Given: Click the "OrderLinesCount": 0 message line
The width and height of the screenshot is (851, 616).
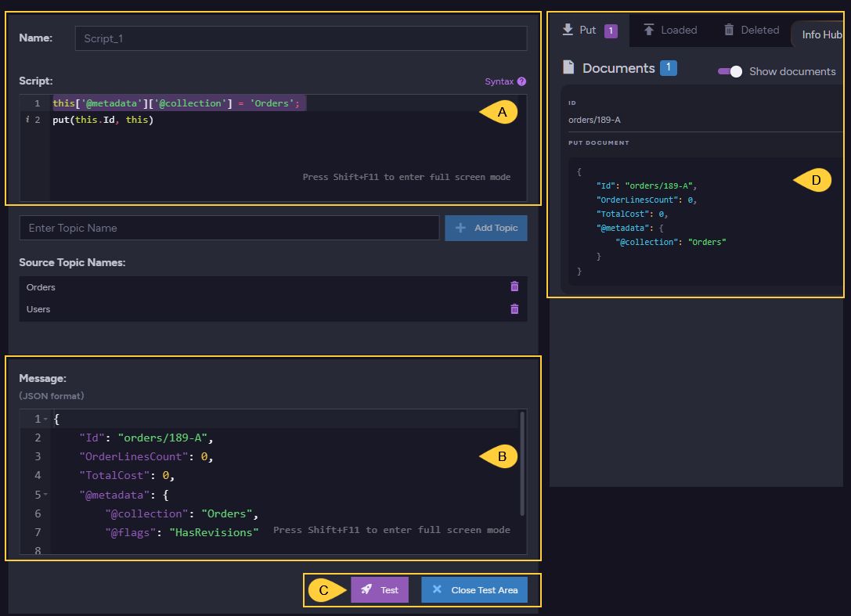Looking at the screenshot, I should click(146, 456).
